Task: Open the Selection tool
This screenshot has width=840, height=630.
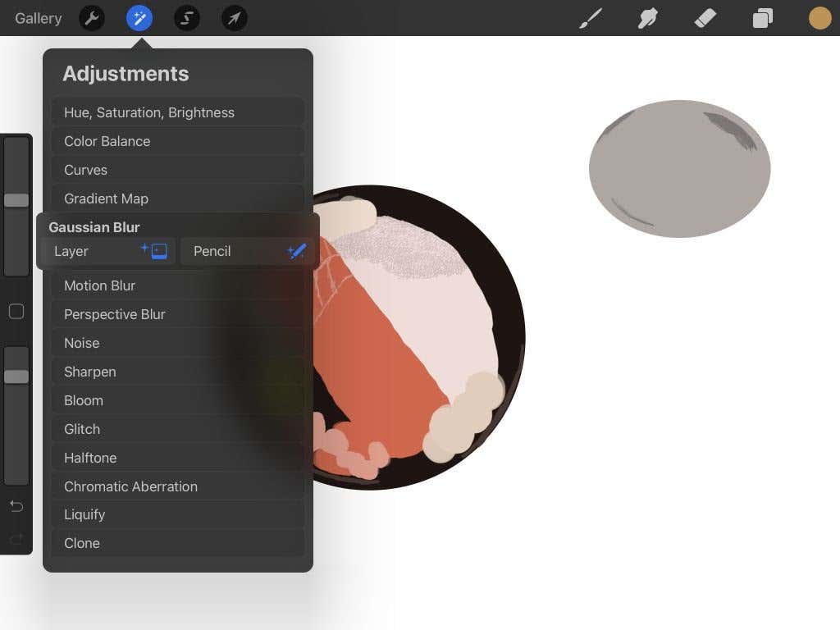Action: [x=187, y=18]
